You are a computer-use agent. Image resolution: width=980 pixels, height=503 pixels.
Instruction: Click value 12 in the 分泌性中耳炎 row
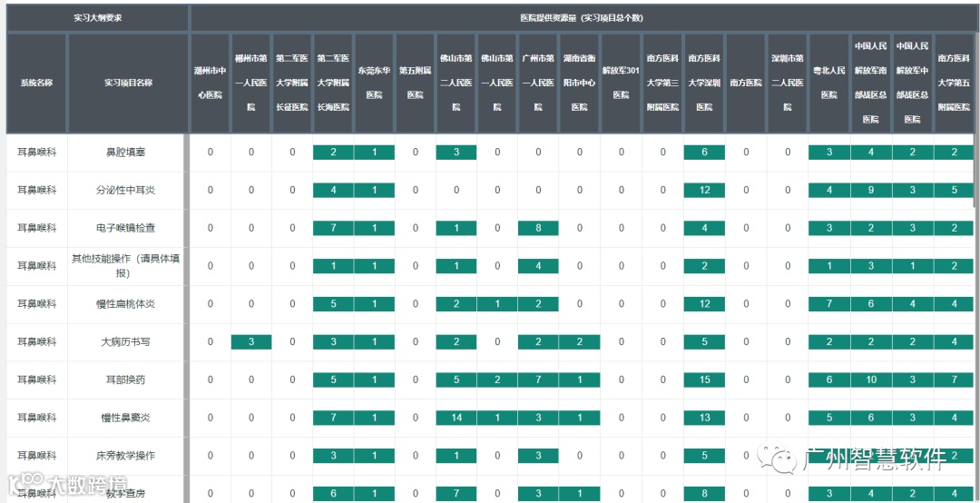point(705,190)
